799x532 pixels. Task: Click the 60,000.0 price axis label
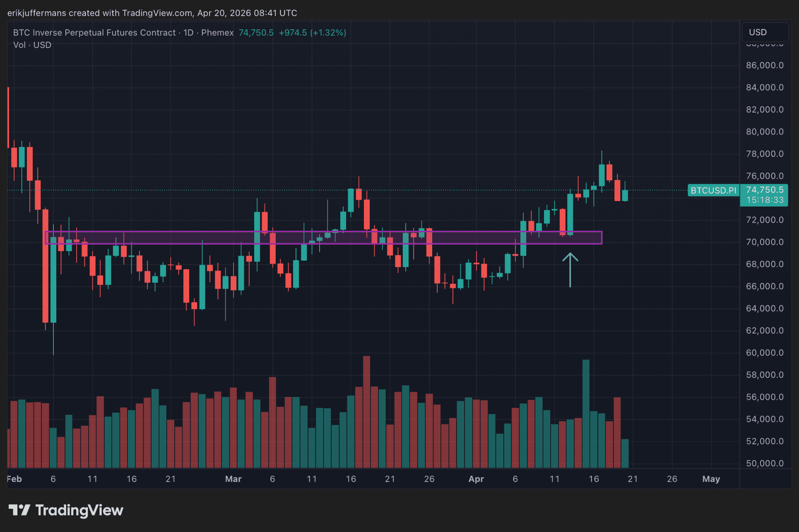pyautogui.click(x=764, y=352)
